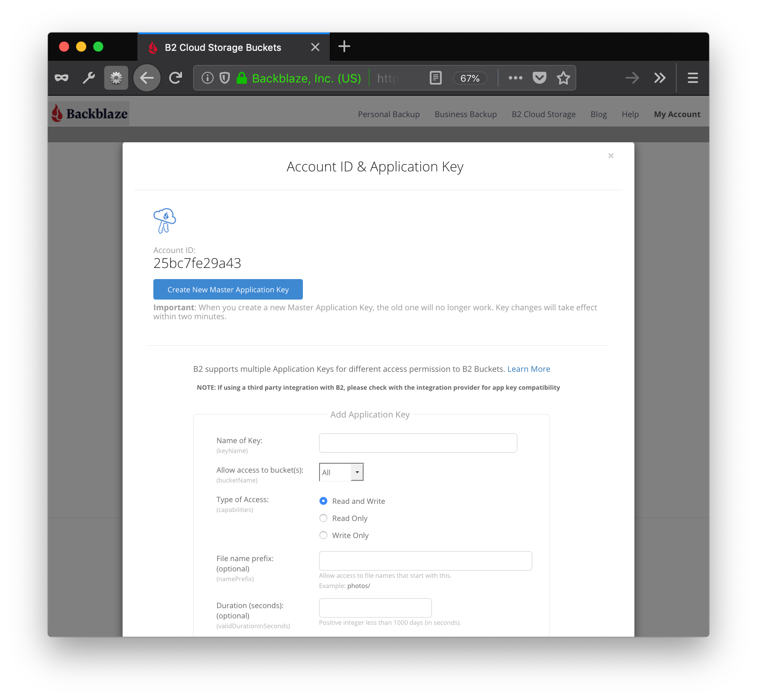Select Write Only access
The image size is (757, 700).
coord(323,535)
